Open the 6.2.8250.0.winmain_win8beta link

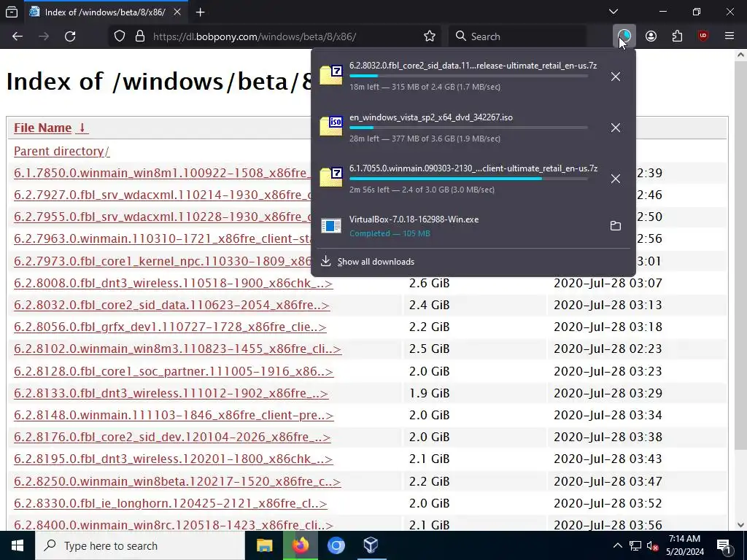(177, 481)
